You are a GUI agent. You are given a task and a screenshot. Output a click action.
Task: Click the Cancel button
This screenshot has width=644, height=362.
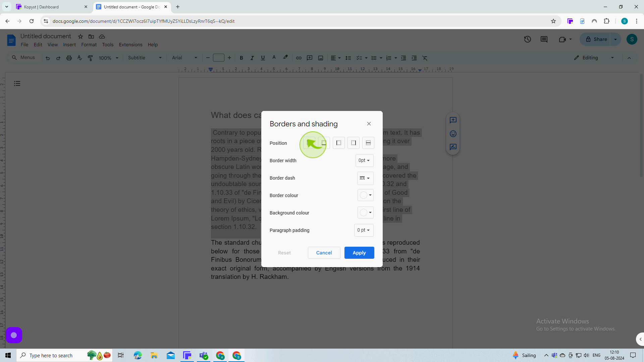coord(324,252)
